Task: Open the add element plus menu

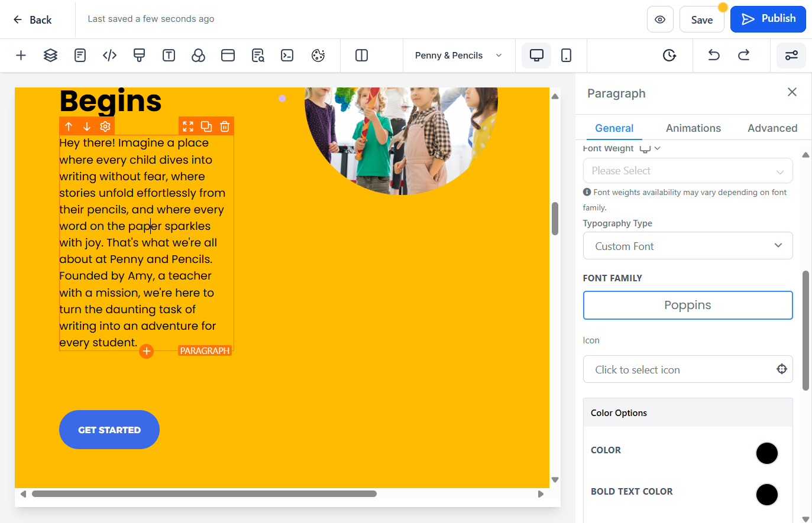Action: pos(21,56)
